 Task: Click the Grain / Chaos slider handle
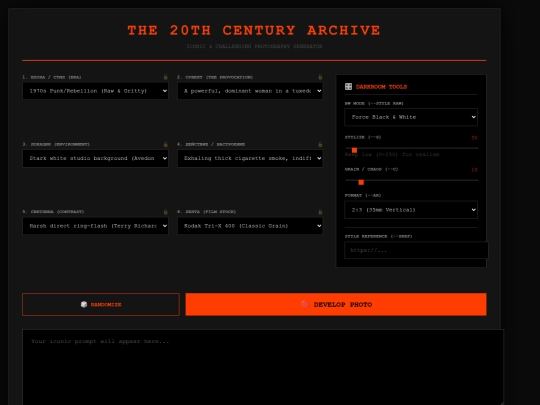pos(361,182)
